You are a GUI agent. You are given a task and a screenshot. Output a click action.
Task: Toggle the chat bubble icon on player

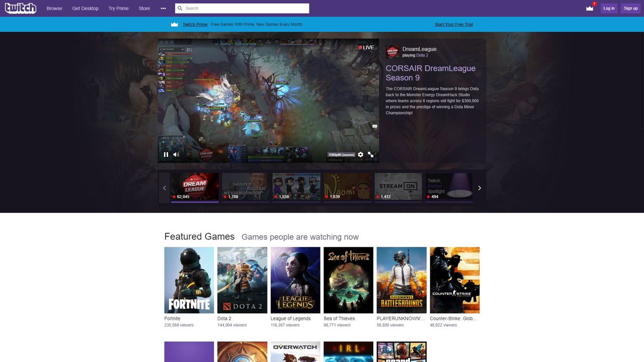click(x=374, y=127)
